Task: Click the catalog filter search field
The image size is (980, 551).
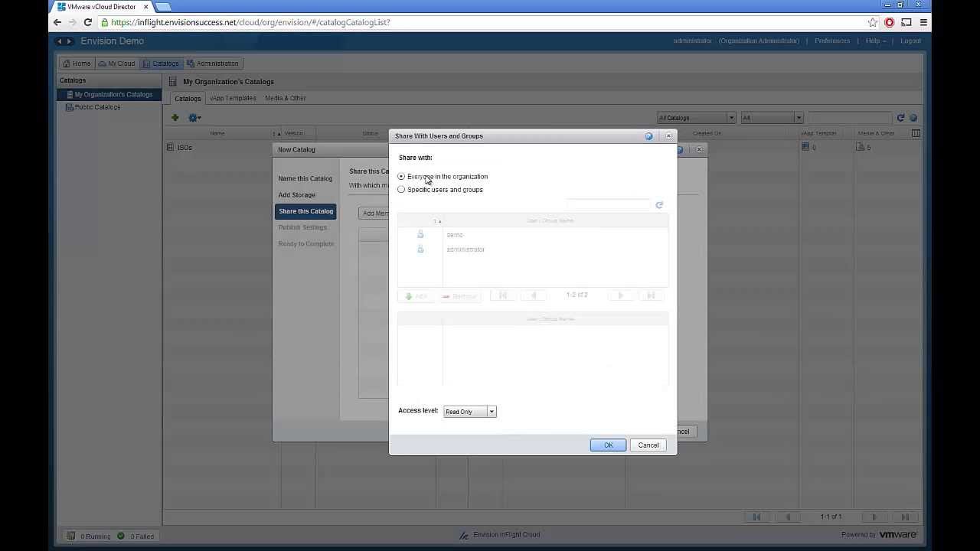Action: (850, 118)
